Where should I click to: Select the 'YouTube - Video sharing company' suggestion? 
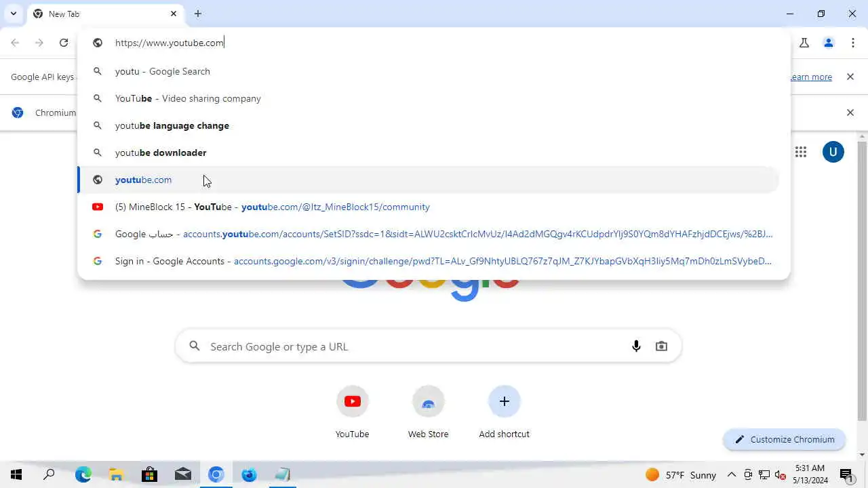click(428, 98)
